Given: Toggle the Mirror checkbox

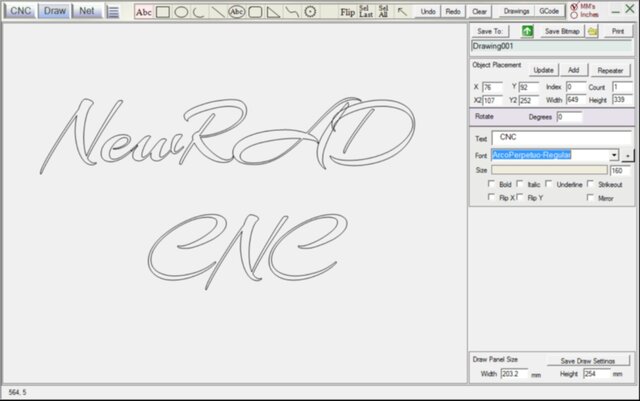Looking at the screenshot, I should (590, 198).
